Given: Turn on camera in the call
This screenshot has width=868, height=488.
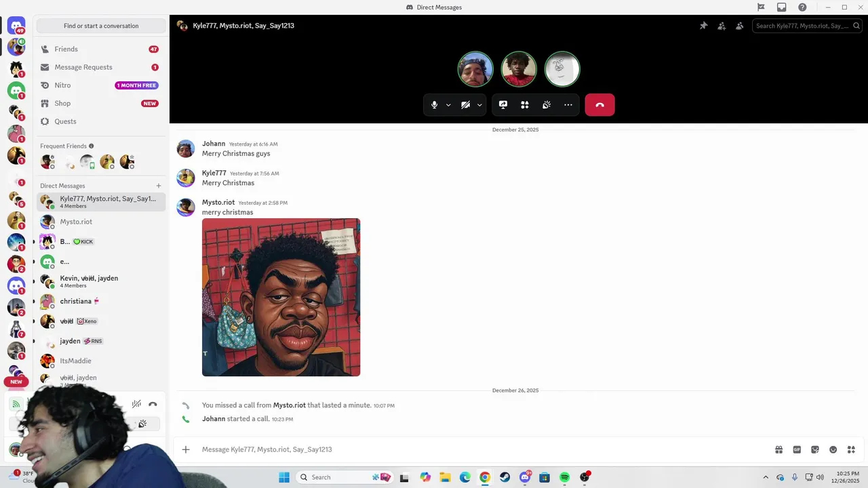Looking at the screenshot, I should pyautogui.click(x=465, y=105).
